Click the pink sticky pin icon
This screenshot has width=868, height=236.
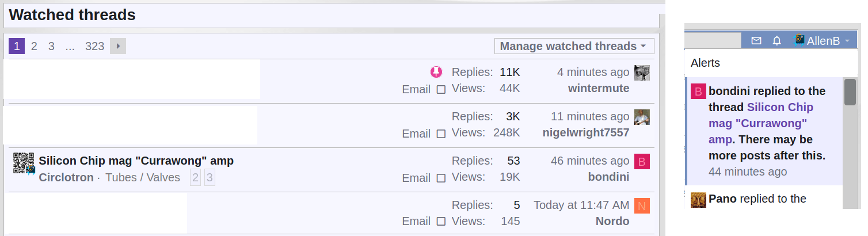[x=436, y=72]
